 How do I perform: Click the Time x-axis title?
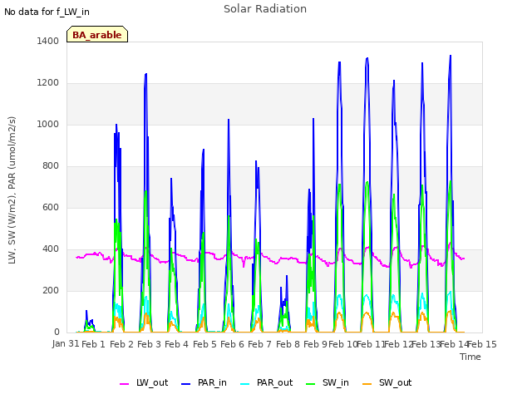click(x=470, y=357)
